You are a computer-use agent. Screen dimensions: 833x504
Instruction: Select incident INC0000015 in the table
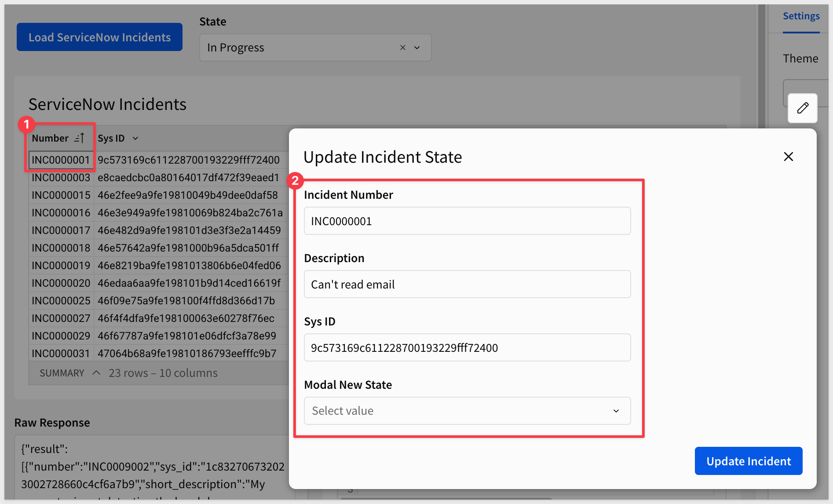[61, 195]
